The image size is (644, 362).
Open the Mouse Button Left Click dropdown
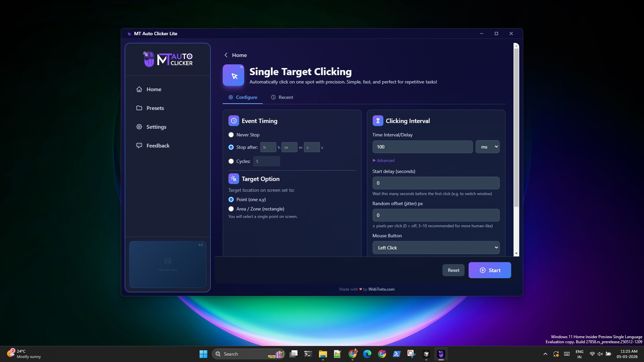coord(436,248)
